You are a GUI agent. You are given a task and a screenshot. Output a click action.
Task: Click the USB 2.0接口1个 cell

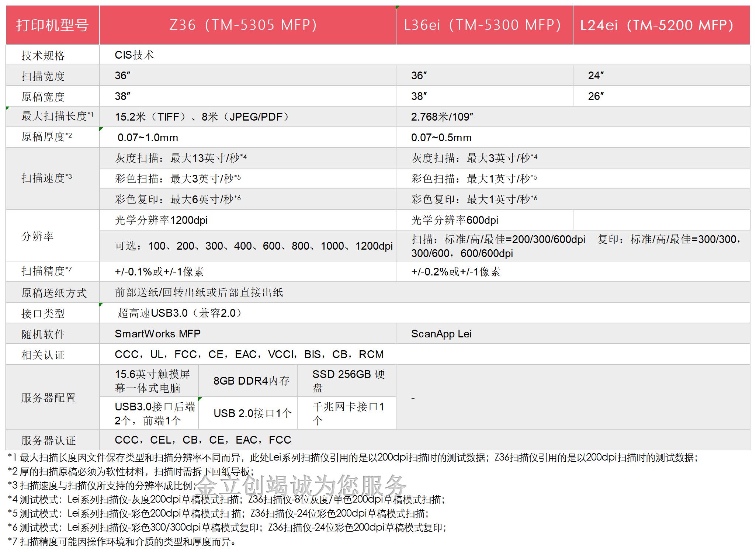click(x=248, y=413)
